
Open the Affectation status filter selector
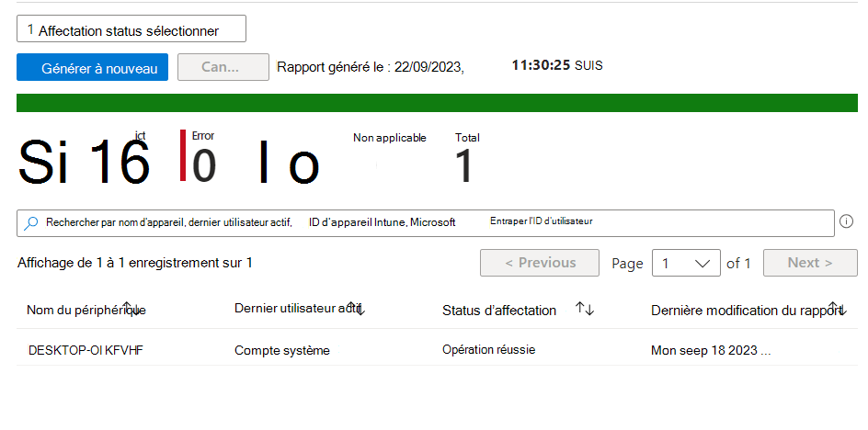pos(131,28)
